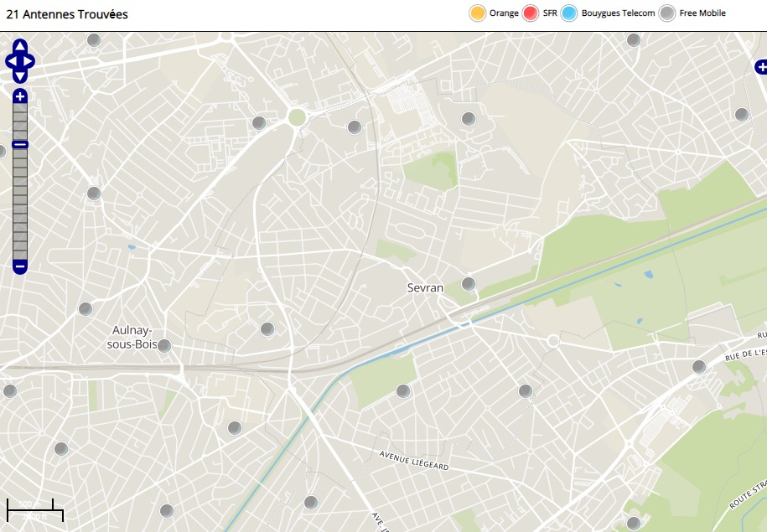Click the zoom slider handle
This screenshot has height=532, width=767.
(x=20, y=145)
